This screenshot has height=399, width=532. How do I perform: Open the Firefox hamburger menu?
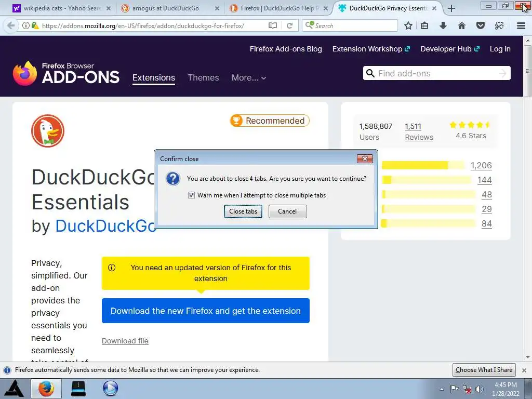(x=521, y=26)
